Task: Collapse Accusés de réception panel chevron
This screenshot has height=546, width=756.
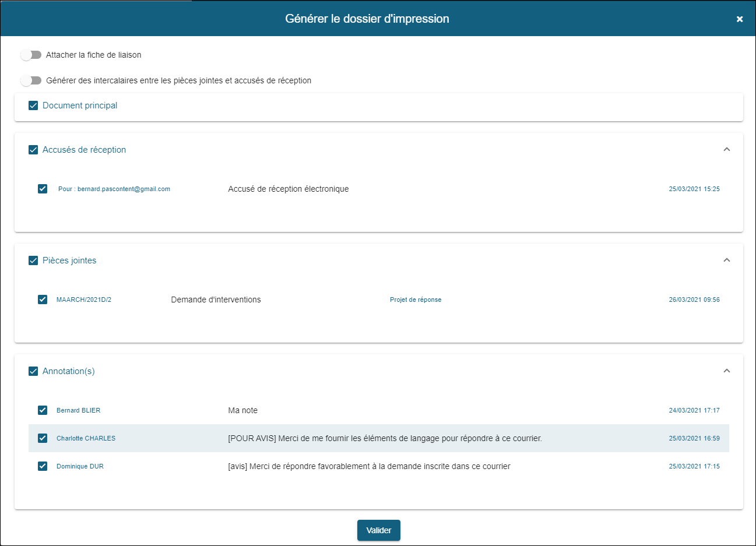Action: 726,150
